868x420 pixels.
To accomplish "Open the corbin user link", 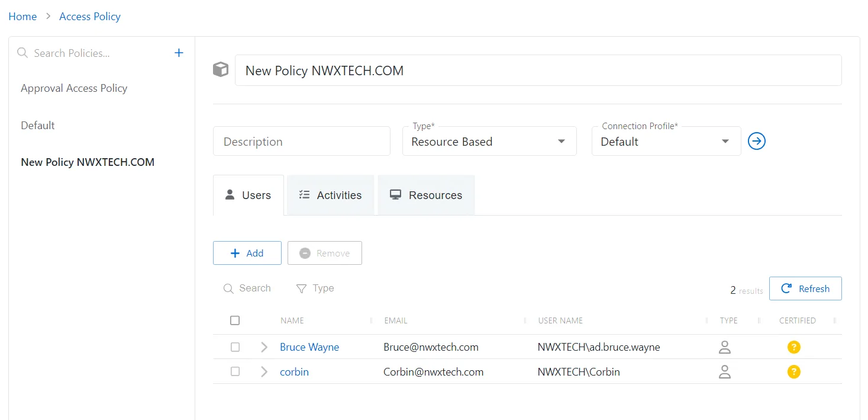I will [294, 372].
